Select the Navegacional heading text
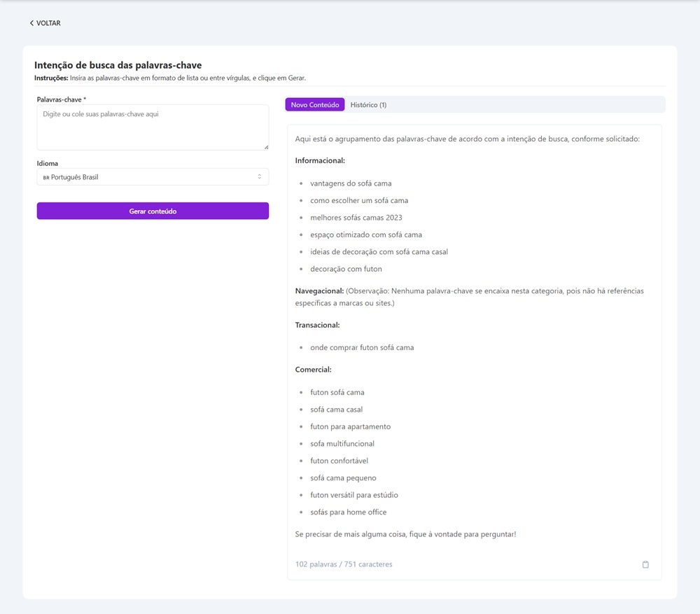 [x=318, y=291]
